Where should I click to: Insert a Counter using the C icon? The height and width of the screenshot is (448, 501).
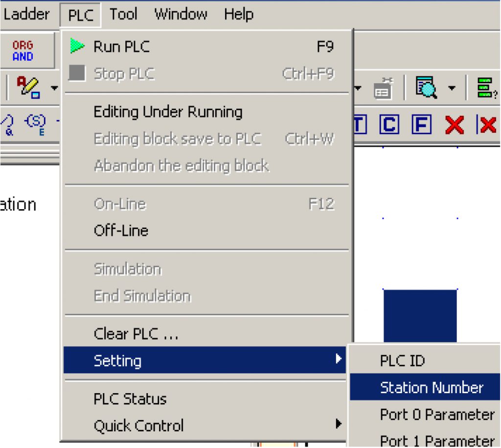tap(389, 124)
